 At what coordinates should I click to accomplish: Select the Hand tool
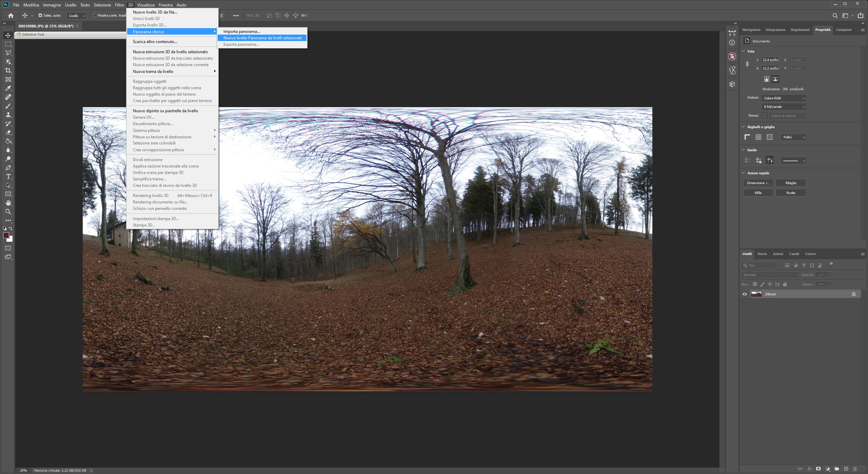(x=8, y=203)
